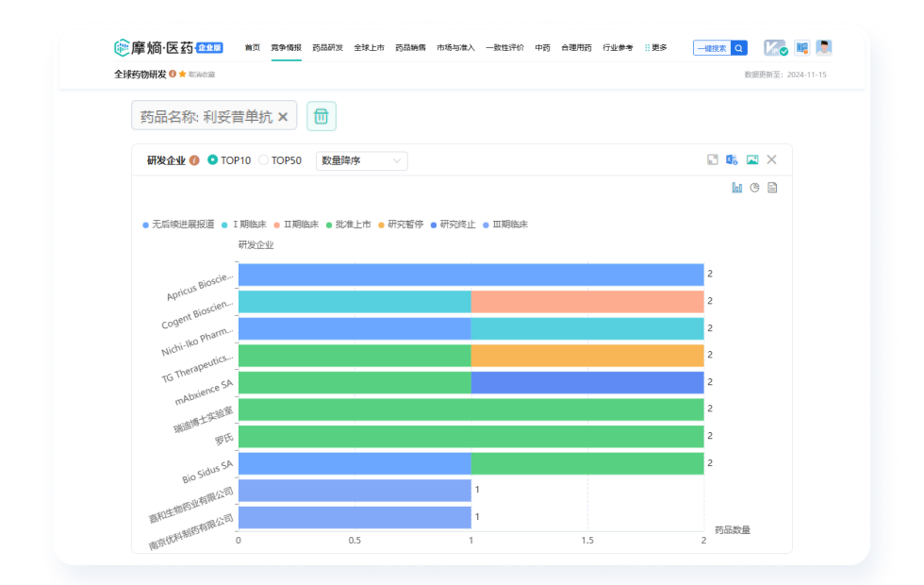Close the 研发企业 chart panel

coord(772,159)
